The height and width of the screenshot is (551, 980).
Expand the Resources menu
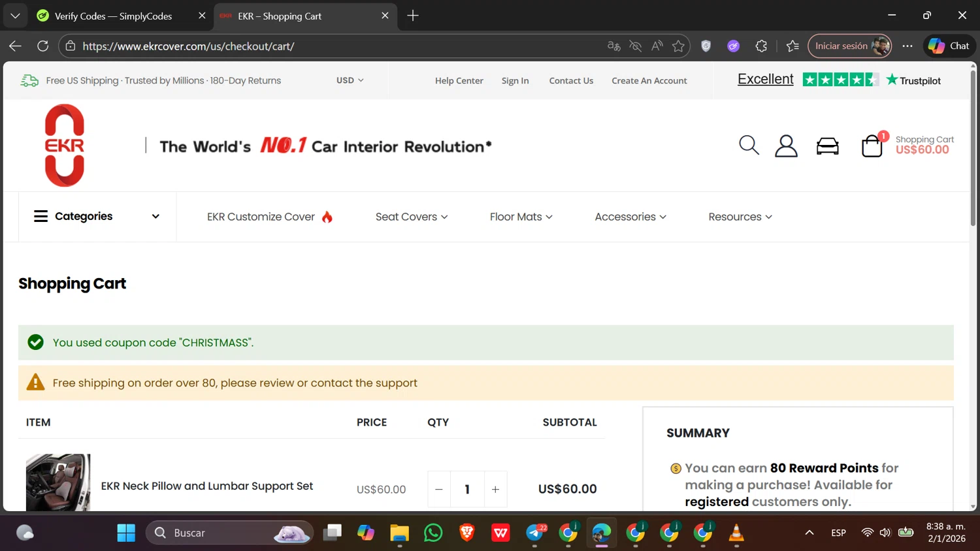[740, 217]
